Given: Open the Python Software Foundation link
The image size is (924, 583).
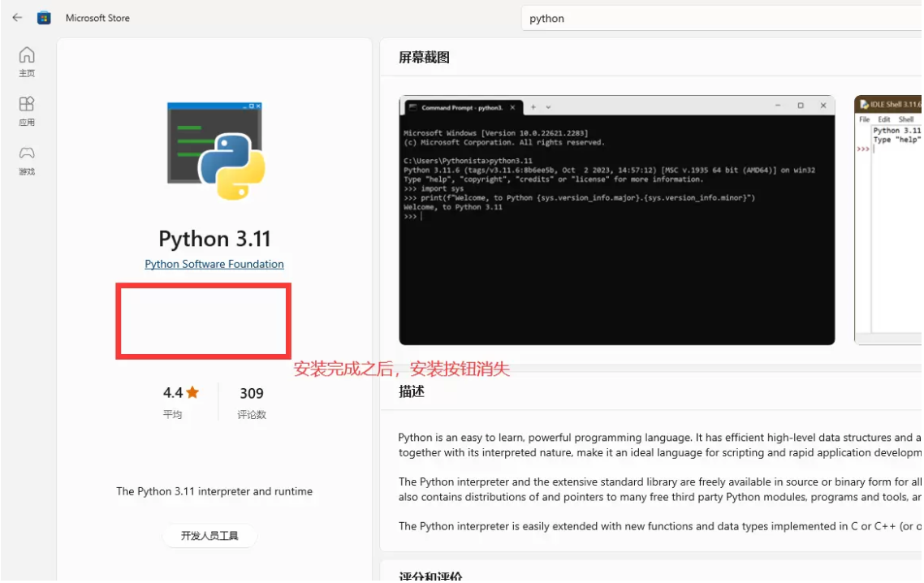Looking at the screenshot, I should pyautogui.click(x=214, y=264).
